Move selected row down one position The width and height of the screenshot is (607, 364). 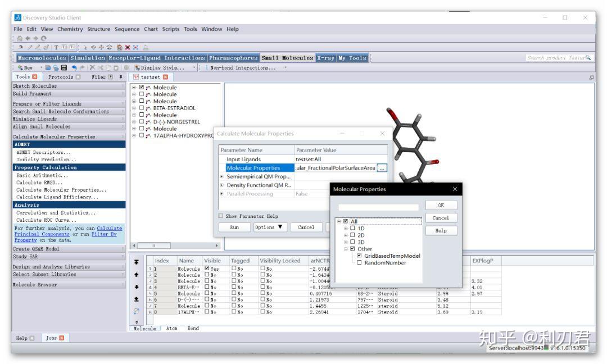(x=136, y=287)
